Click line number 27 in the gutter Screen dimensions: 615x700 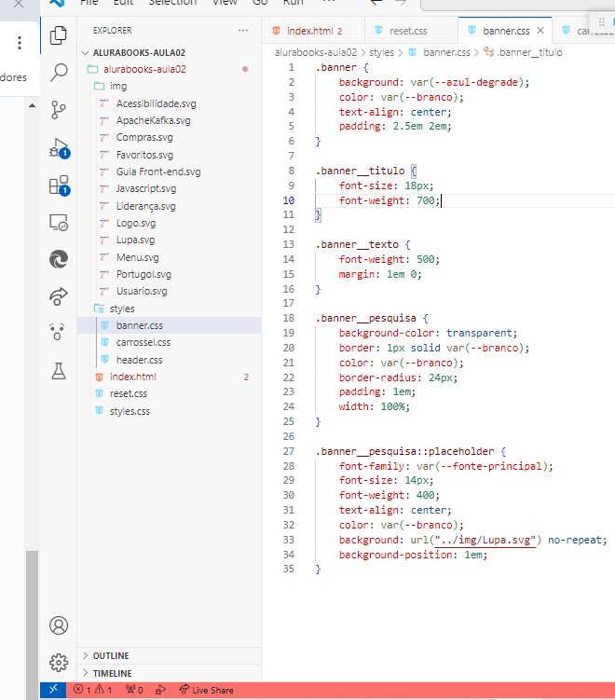tap(288, 451)
